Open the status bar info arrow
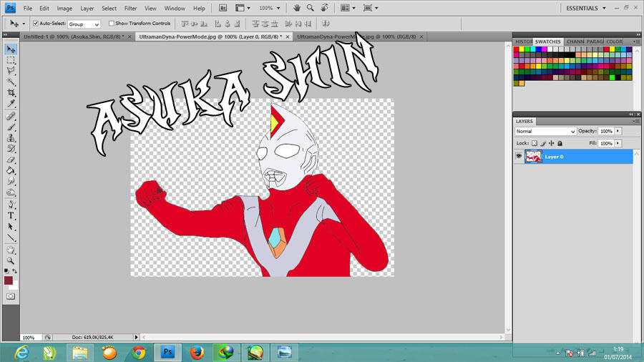This screenshot has height=362, width=644. (137, 337)
